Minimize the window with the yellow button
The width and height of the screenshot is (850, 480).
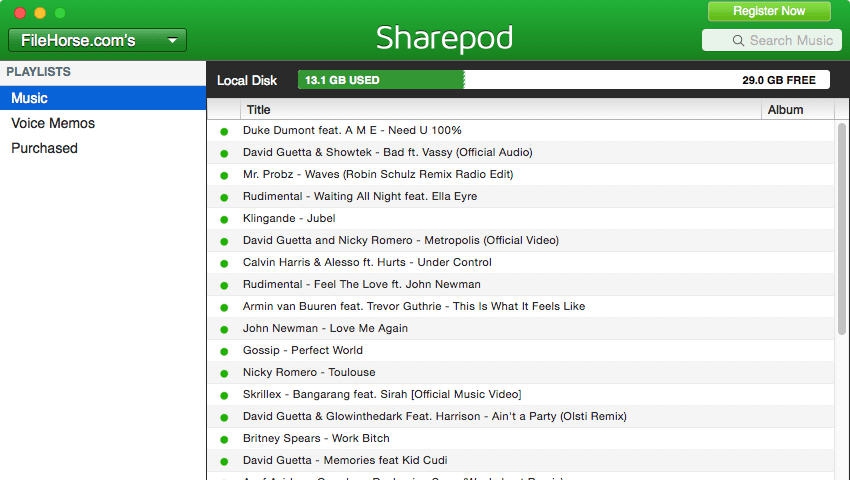(x=40, y=12)
